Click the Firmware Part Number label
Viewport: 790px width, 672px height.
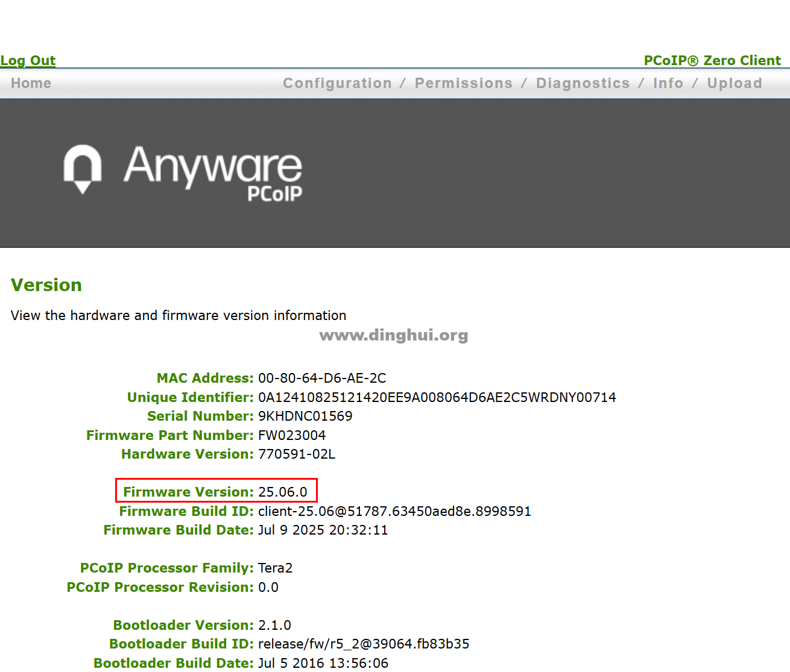(x=170, y=435)
